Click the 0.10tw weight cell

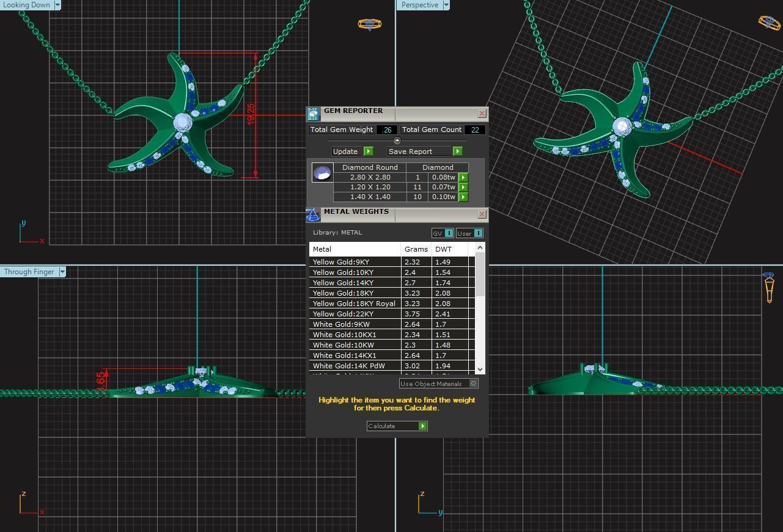443,197
